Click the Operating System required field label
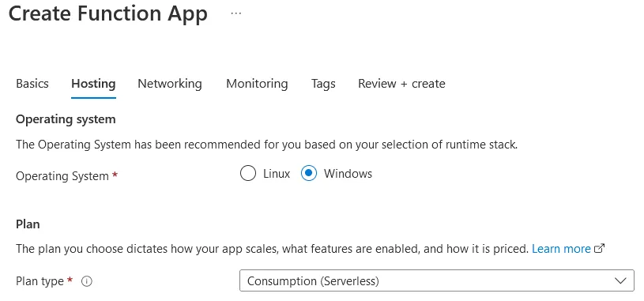 point(67,176)
